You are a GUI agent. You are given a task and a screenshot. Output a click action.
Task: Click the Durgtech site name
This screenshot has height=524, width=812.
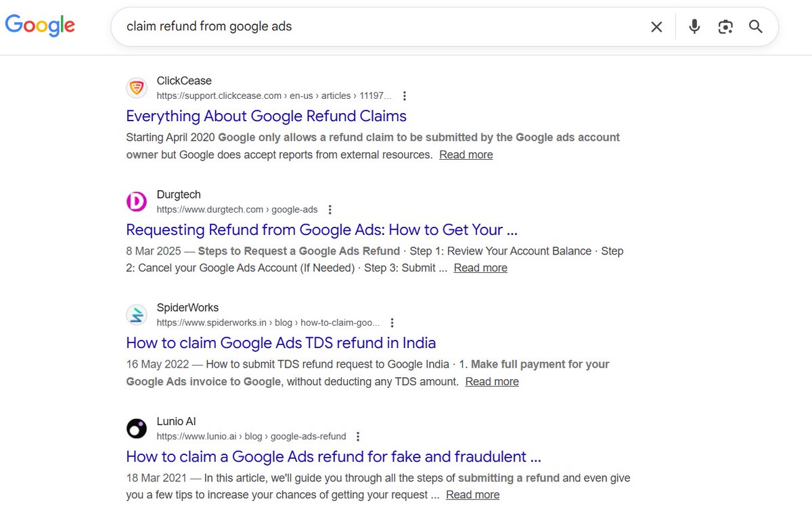[x=179, y=195]
